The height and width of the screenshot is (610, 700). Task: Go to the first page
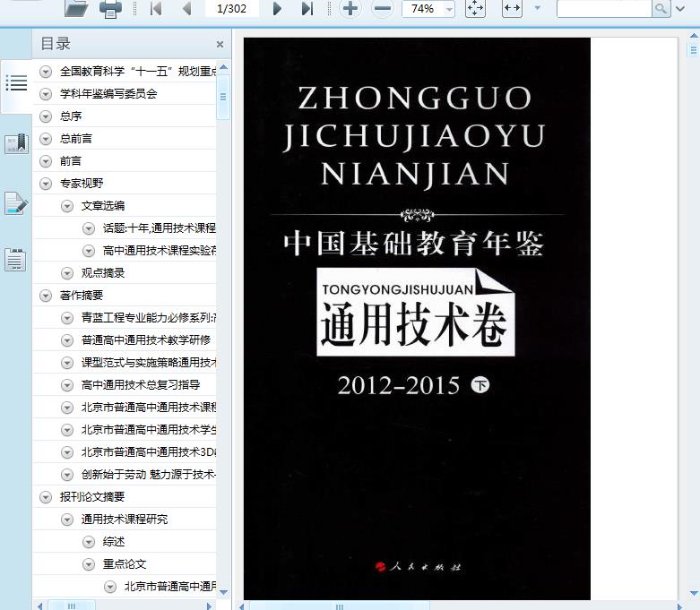pos(156,8)
